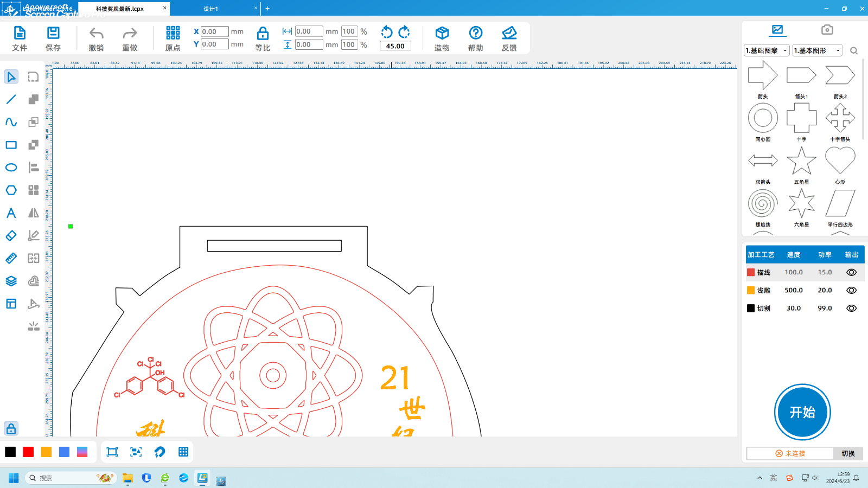Switch to the 设计1 tab

tap(211, 9)
